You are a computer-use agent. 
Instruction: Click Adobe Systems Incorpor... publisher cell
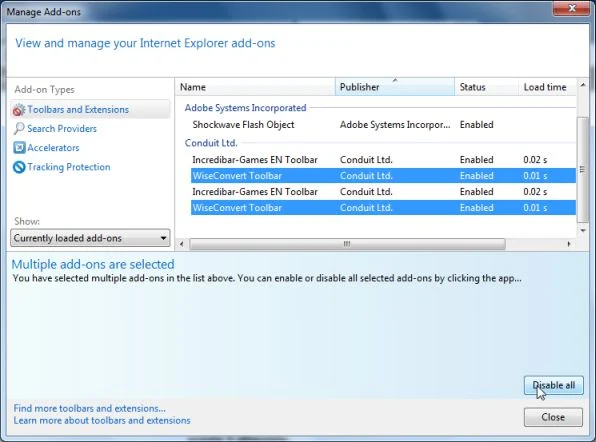(x=395, y=125)
